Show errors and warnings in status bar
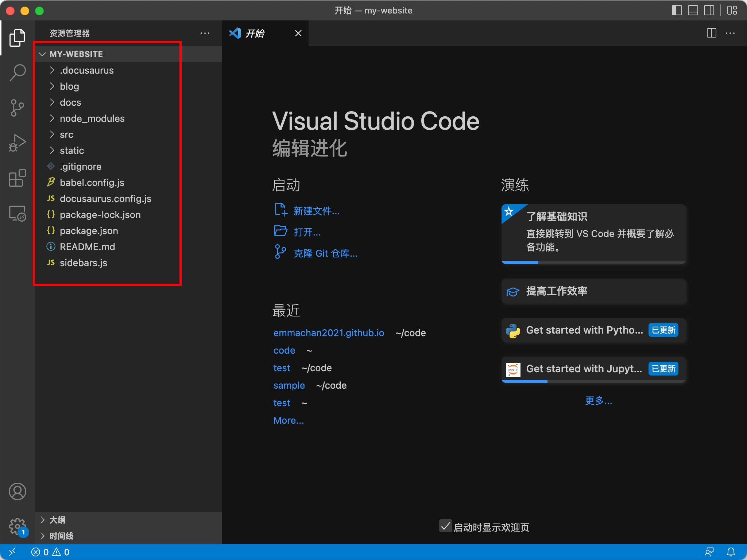 coord(50,552)
